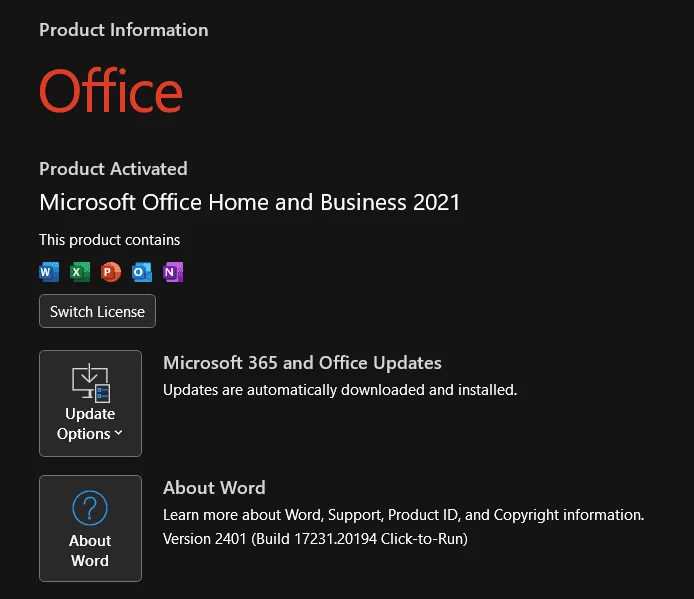694x599 pixels.
Task: Expand the Update Options chevron
Action: click(x=118, y=433)
